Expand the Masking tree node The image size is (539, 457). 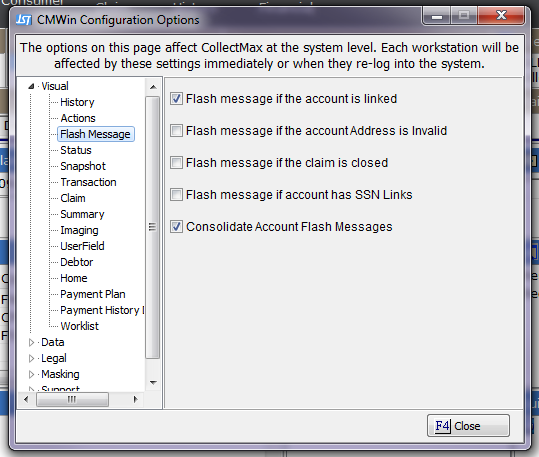31,374
